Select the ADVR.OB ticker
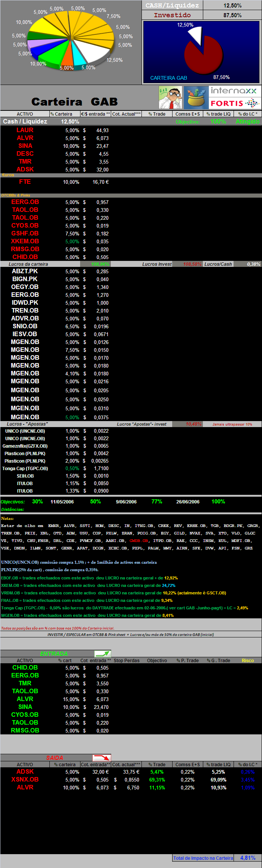The width and height of the screenshot is (262, 868). 25,318
